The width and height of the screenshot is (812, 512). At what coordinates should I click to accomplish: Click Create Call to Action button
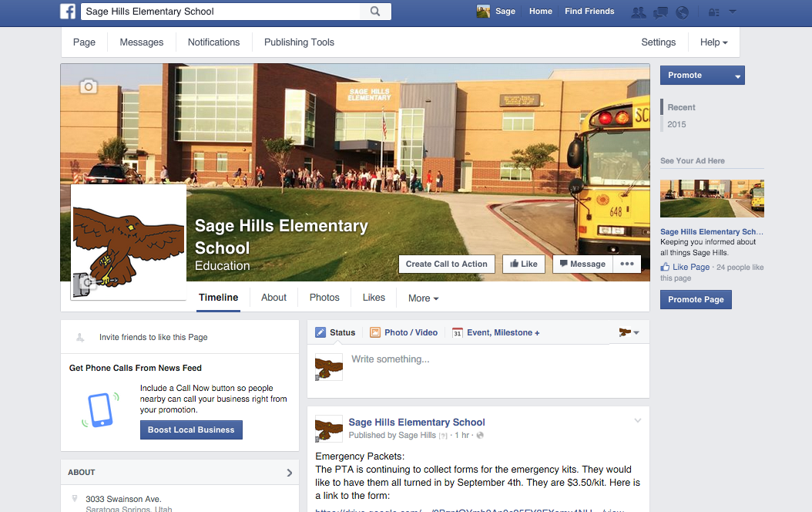(x=447, y=264)
